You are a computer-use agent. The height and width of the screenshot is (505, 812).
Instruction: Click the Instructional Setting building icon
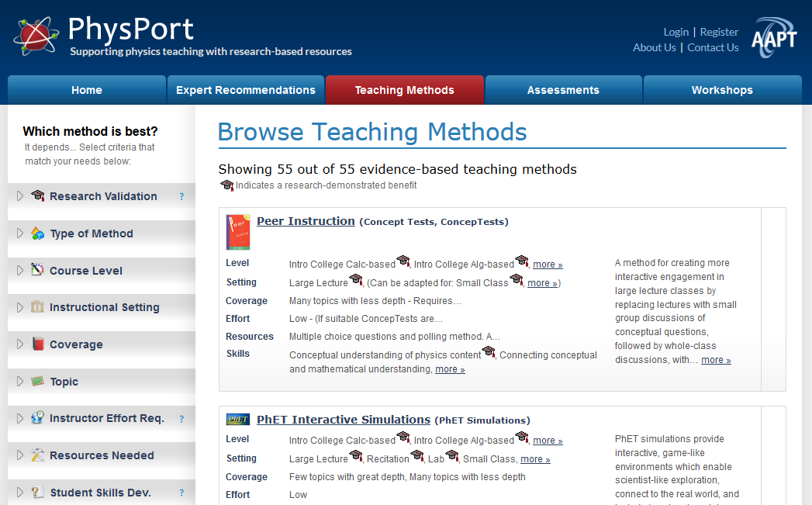(38, 307)
